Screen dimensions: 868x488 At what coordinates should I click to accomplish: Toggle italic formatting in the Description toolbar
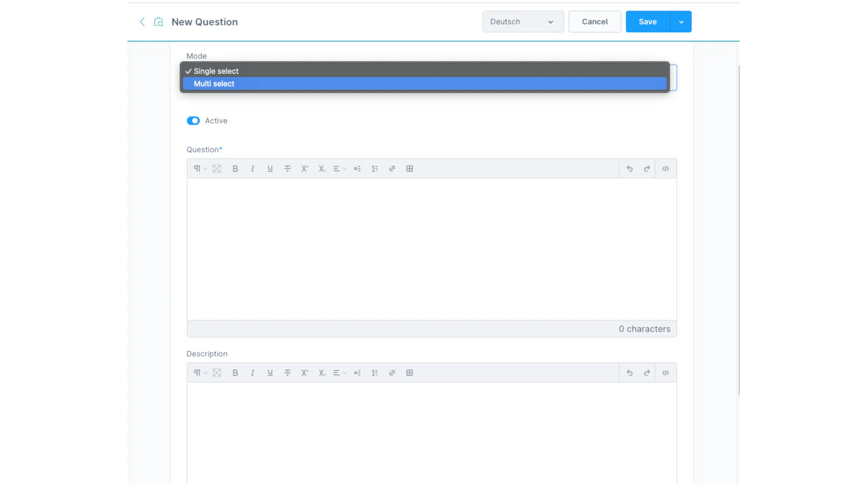(252, 372)
